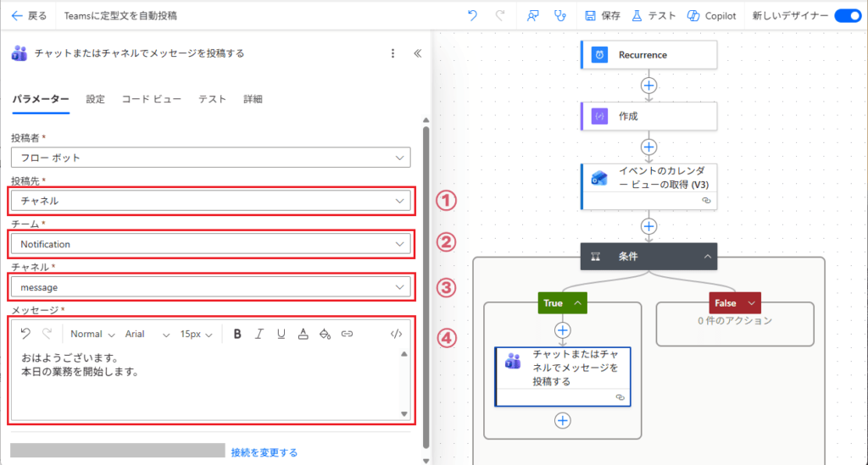Open the チャネル dropdown showing message
The width and height of the screenshot is (868, 465).
click(x=211, y=287)
